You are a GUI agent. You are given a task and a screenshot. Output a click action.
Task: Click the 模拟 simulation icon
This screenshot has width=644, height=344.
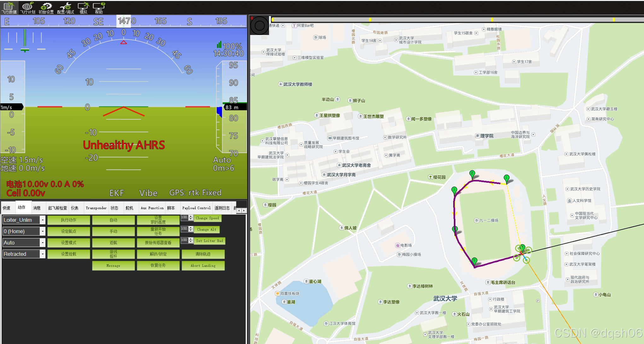[x=83, y=8]
